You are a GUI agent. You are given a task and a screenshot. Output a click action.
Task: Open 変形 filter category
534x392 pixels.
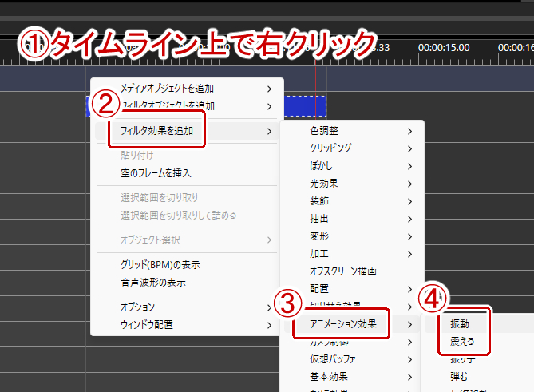point(352,236)
